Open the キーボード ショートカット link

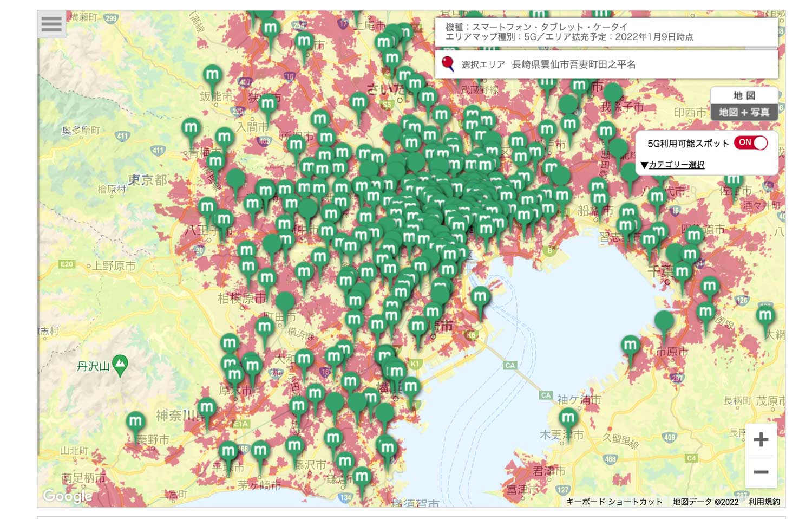(x=614, y=502)
